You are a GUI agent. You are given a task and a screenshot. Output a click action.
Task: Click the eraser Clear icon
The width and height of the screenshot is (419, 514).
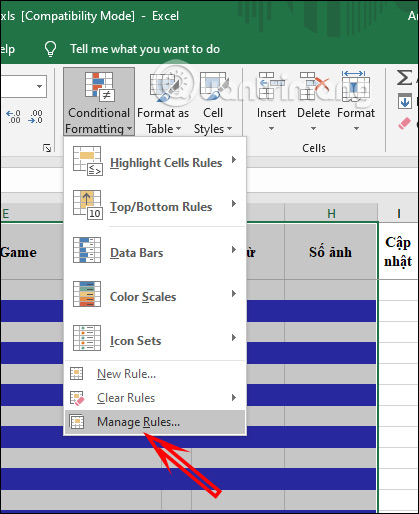coord(404,124)
